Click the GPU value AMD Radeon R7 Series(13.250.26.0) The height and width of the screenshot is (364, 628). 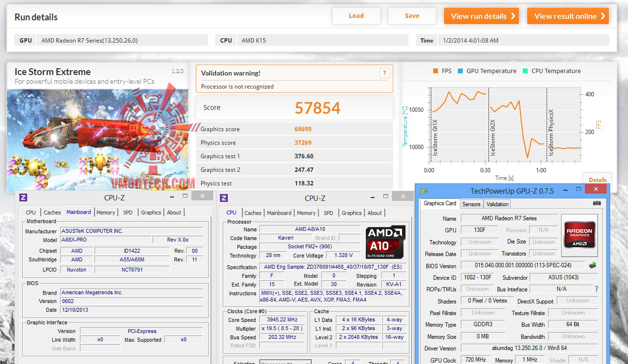(x=122, y=40)
